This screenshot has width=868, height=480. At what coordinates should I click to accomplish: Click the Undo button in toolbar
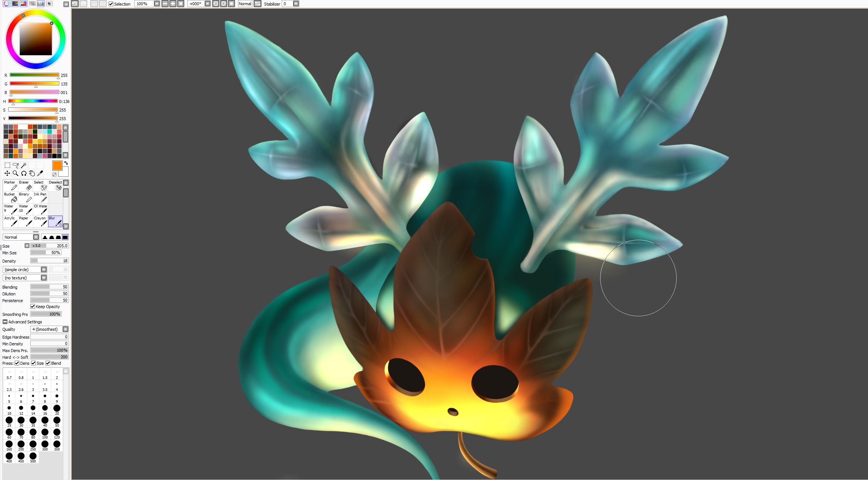coord(75,4)
